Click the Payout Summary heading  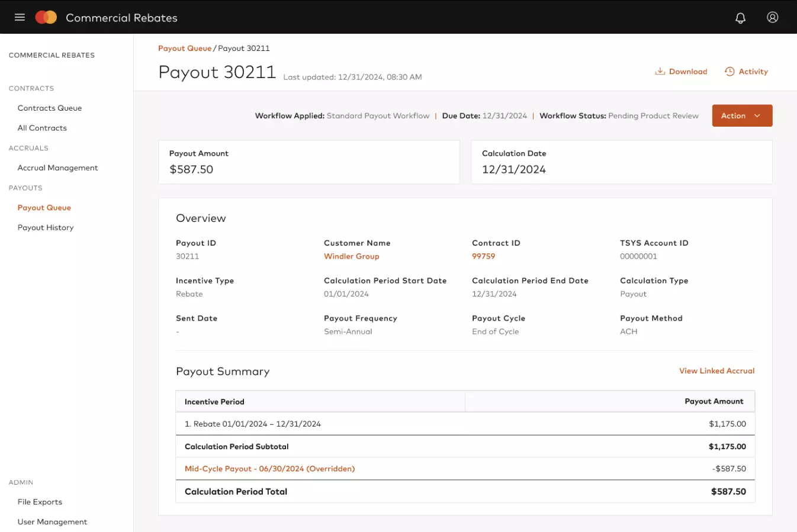[x=223, y=372]
